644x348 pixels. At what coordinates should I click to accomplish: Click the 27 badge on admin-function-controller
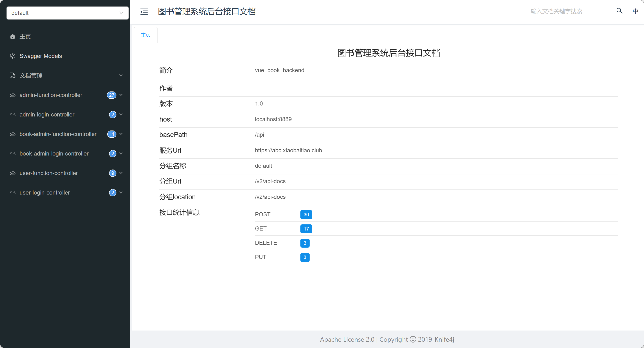coord(112,95)
